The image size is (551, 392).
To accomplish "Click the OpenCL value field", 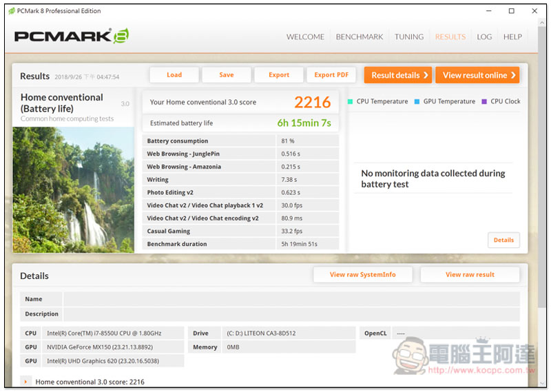I will click(456, 333).
